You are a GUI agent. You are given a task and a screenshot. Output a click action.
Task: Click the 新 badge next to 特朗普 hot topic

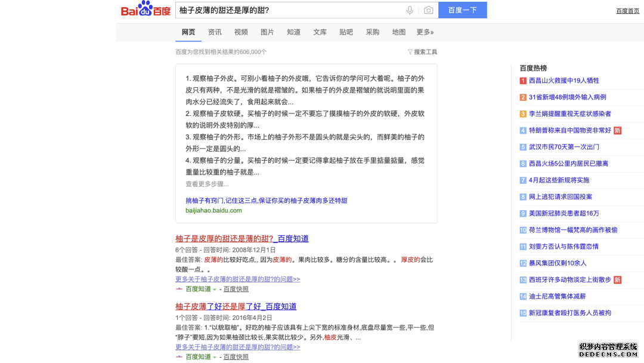(x=617, y=130)
